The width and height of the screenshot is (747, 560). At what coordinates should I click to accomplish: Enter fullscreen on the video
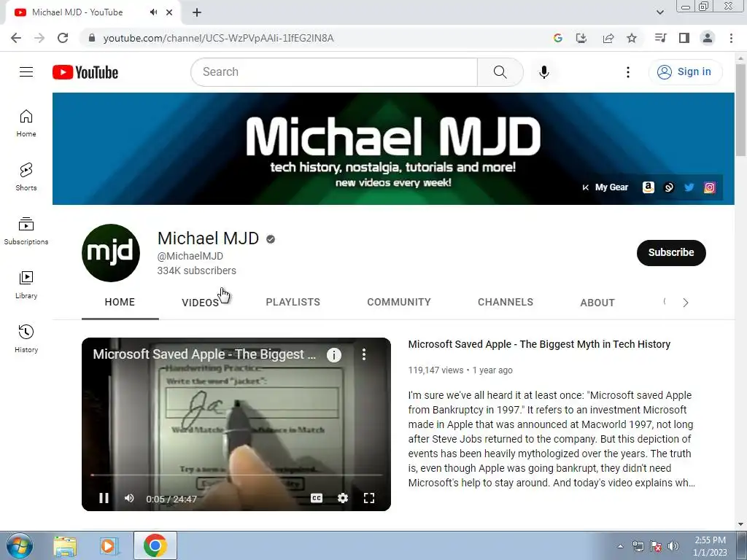tap(368, 498)
